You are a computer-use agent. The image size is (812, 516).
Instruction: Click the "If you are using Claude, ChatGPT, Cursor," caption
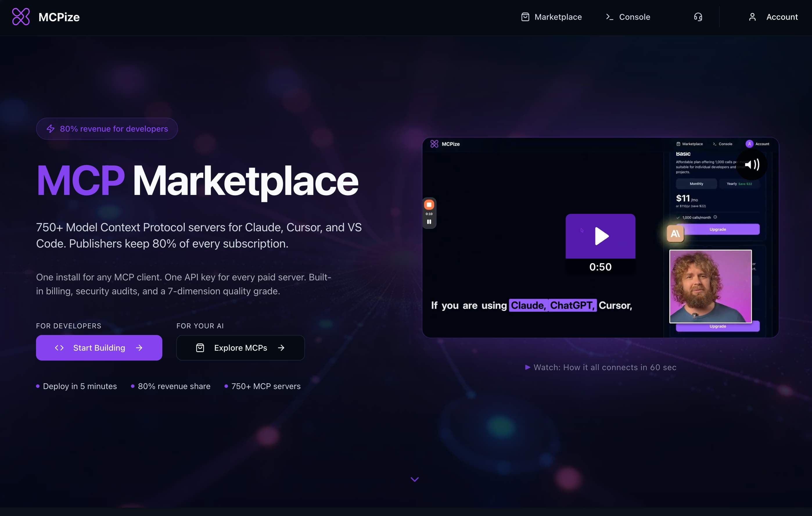[x=531, y=305]
